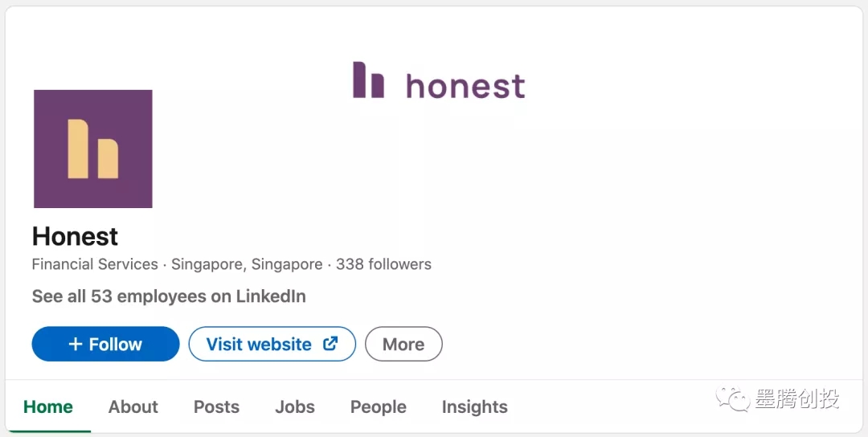Expand the More options button
868x437 pixels.
click(x=403, y=344)
